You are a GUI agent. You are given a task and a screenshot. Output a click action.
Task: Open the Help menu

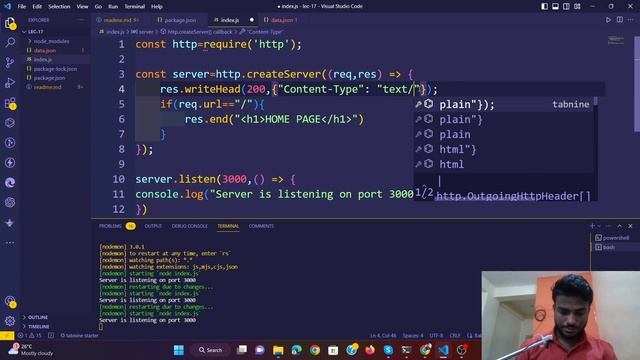(157, 7)
